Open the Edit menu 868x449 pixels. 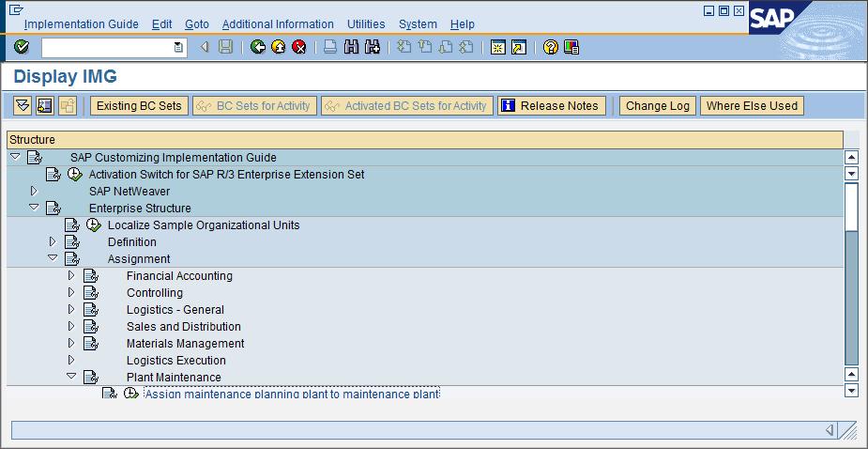[162, 24]
